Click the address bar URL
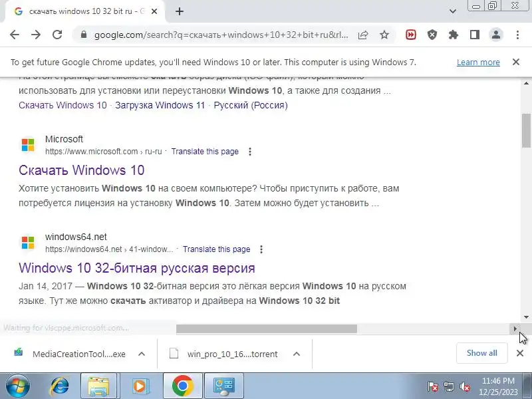This screenshot has width=532, height=399. click(x=221, y=35)
